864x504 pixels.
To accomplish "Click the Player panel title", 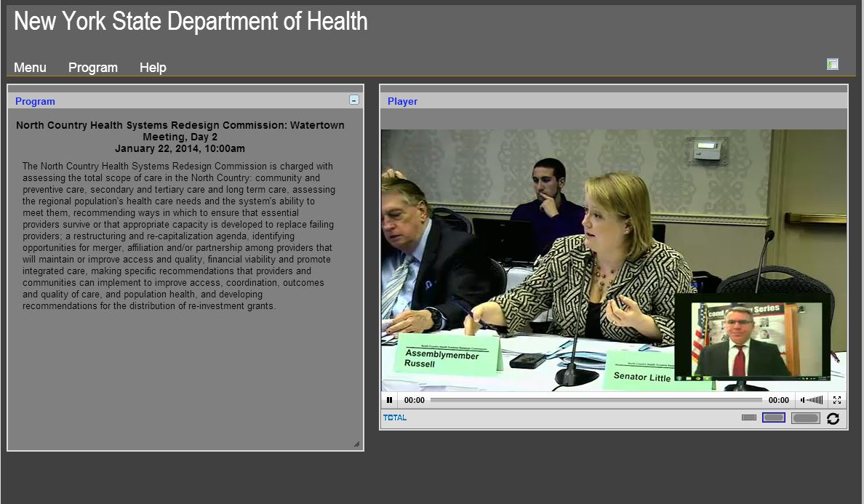I will point(402,101).
